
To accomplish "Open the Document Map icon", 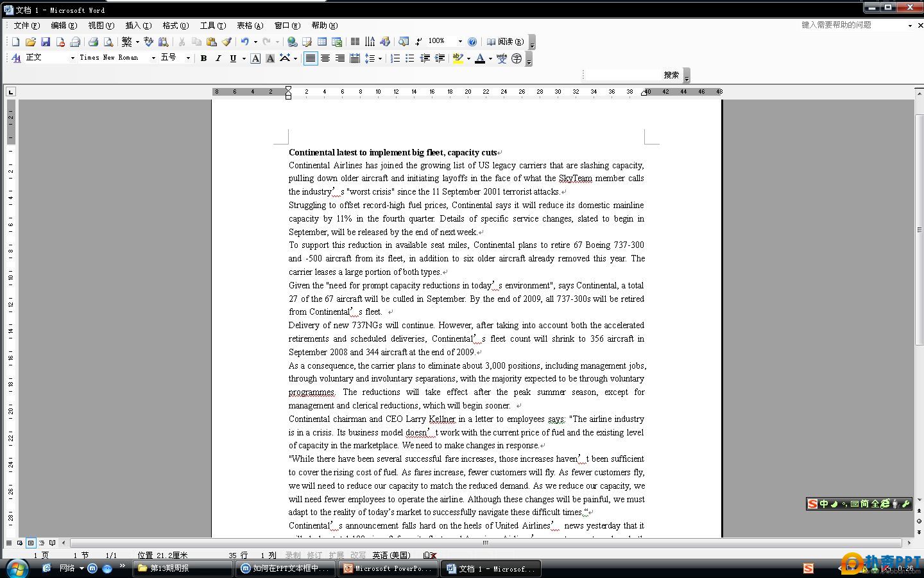I will [x=404, y=42].
